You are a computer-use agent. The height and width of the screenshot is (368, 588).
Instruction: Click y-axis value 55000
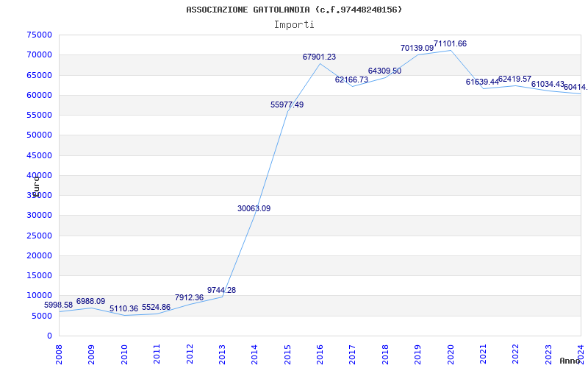tap(40, 115)
